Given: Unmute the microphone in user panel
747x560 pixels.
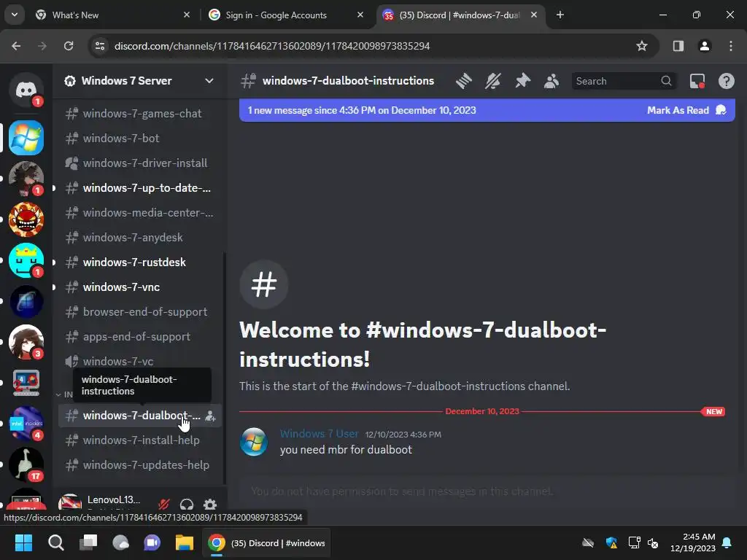Looking at the screenshot, I should [x=164, y=505].
